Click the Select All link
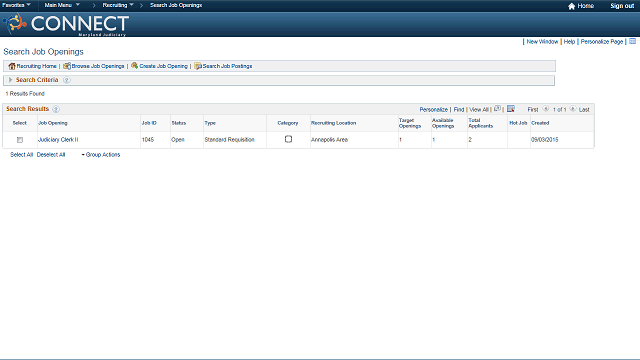The image size is (640, 360). tap(21, 155)
